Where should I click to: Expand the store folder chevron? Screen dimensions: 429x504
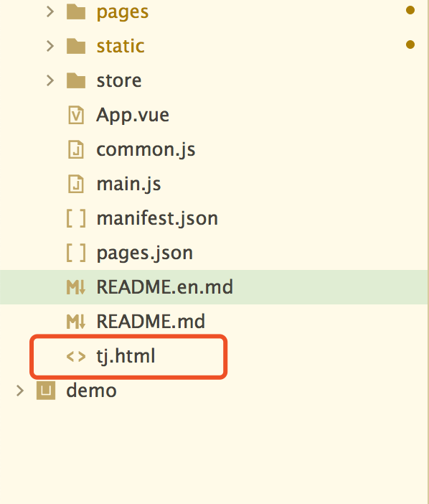pyautogui.click(x=50, y=80)
